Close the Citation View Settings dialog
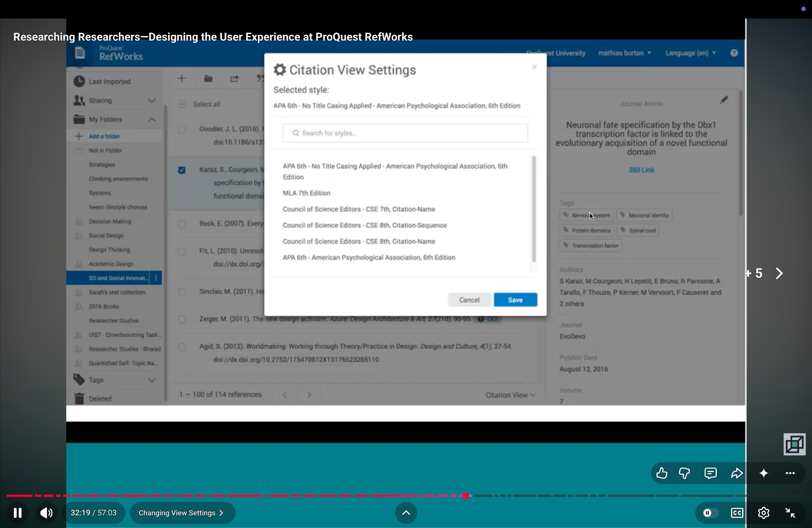Screen dimensions: 812x528 coord(534,67)
